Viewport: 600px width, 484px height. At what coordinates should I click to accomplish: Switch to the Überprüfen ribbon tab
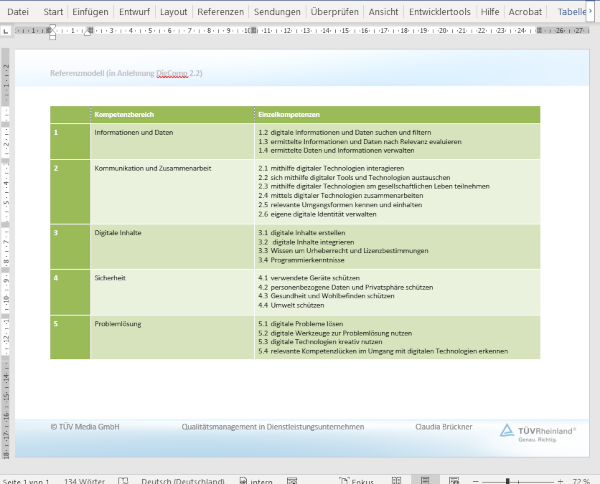tap(335, 12)
